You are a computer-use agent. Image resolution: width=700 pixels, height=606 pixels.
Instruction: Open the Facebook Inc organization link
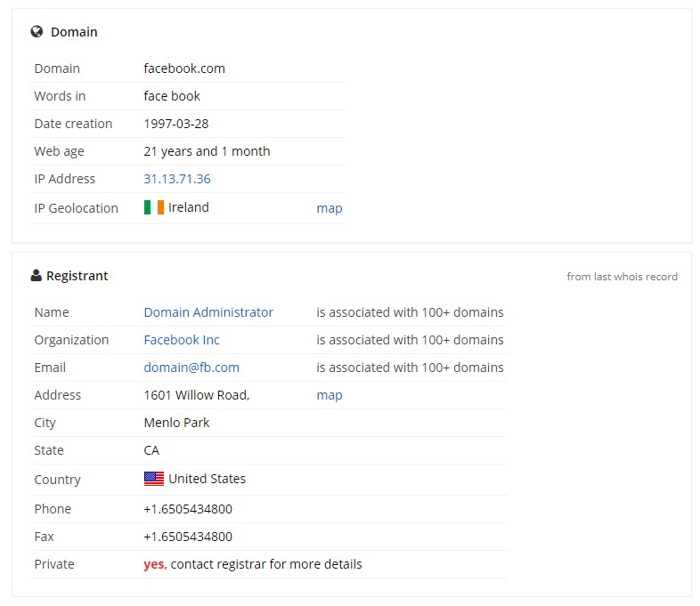tap(182, 340)
